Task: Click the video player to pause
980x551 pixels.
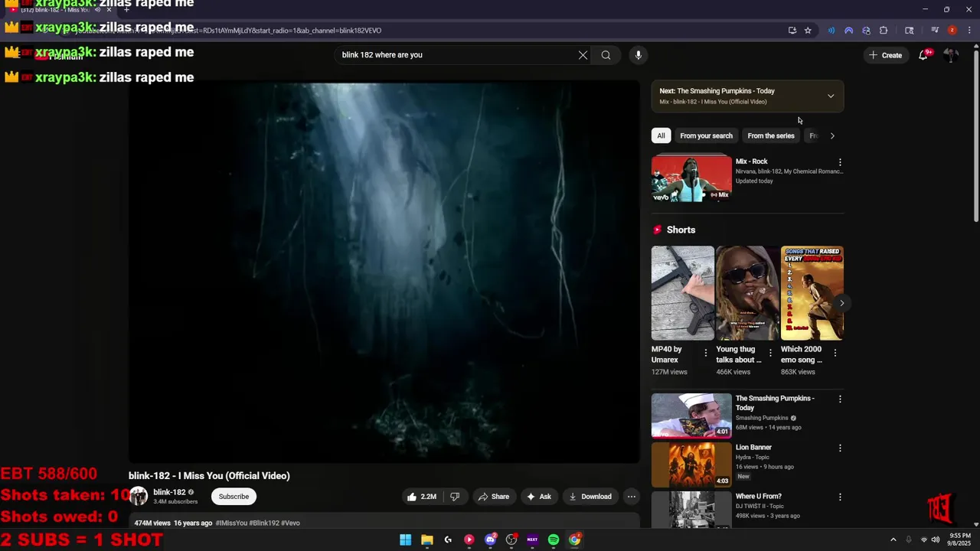Action: click(x=384, y=272)
